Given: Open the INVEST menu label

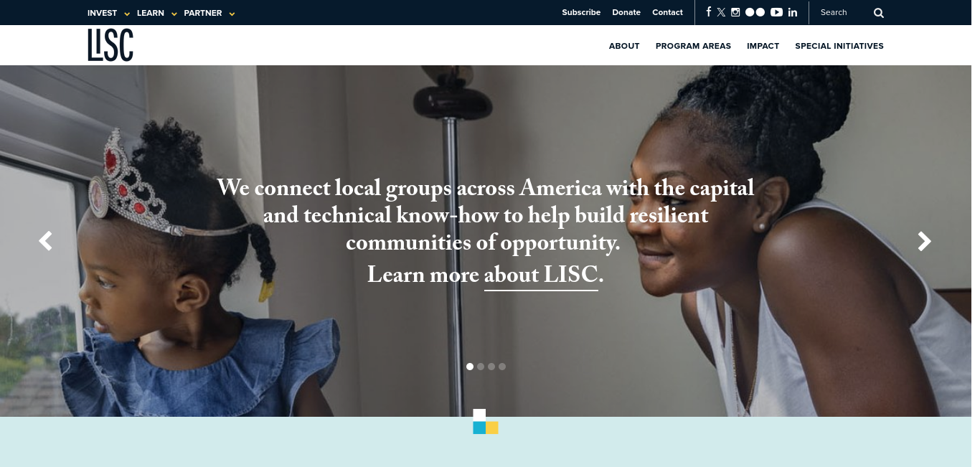Looking at the screenshot, I should [102, 13].
